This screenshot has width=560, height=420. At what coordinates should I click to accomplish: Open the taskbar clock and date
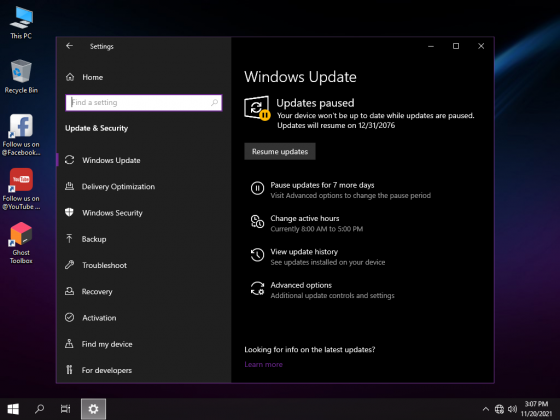coord(536,409)
